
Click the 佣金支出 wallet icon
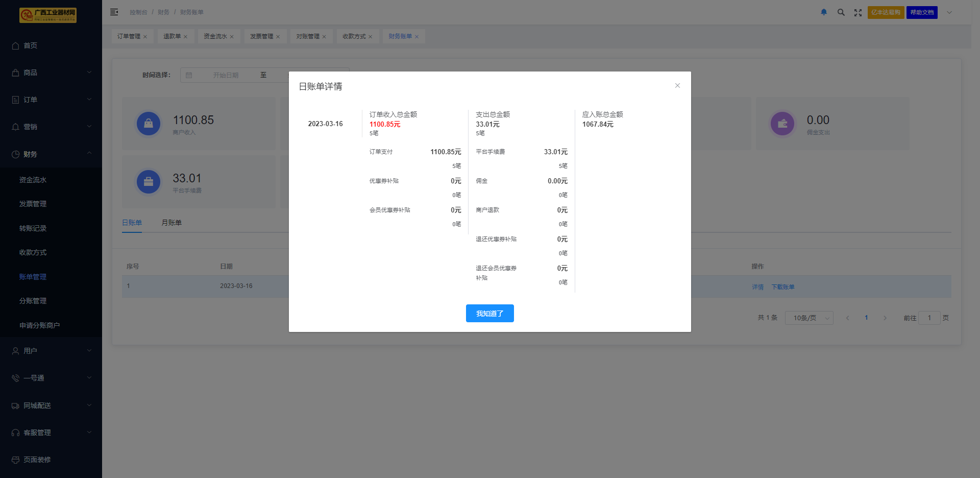(782, 124)
